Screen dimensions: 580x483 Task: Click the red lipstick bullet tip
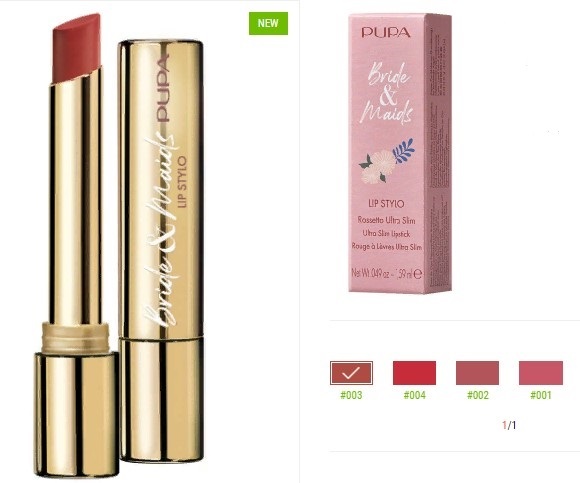[77, 48]
